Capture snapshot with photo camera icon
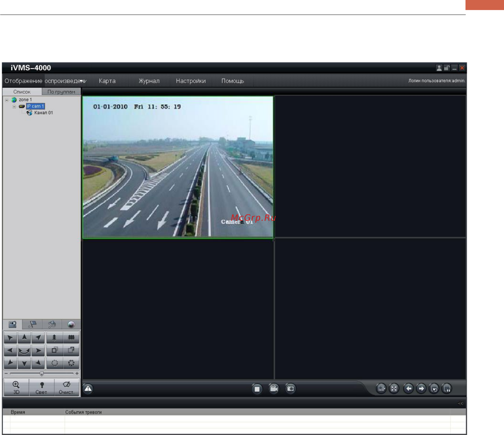Viewport: 504px width, 435px height. (291, 388)
